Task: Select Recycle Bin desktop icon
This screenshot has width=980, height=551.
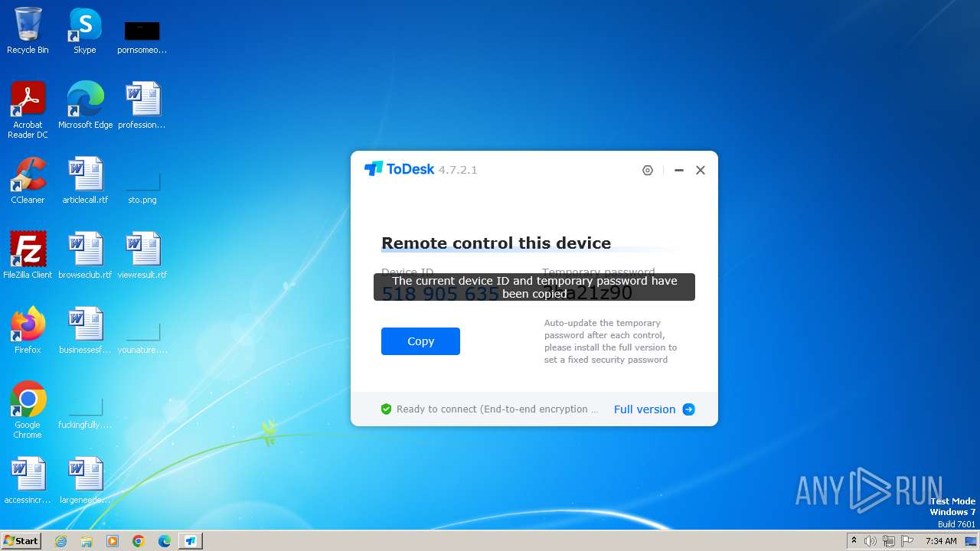Action: click(x=28, y=31)
